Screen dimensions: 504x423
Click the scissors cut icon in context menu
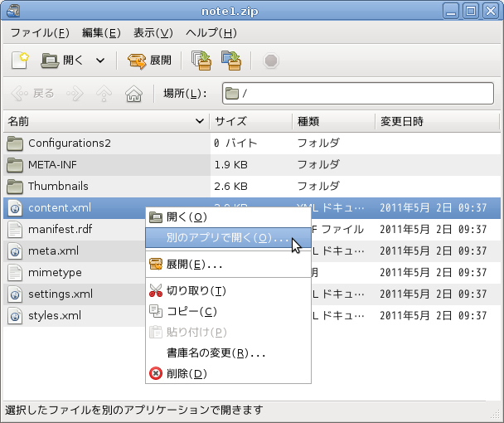click(x=156, y=290)
